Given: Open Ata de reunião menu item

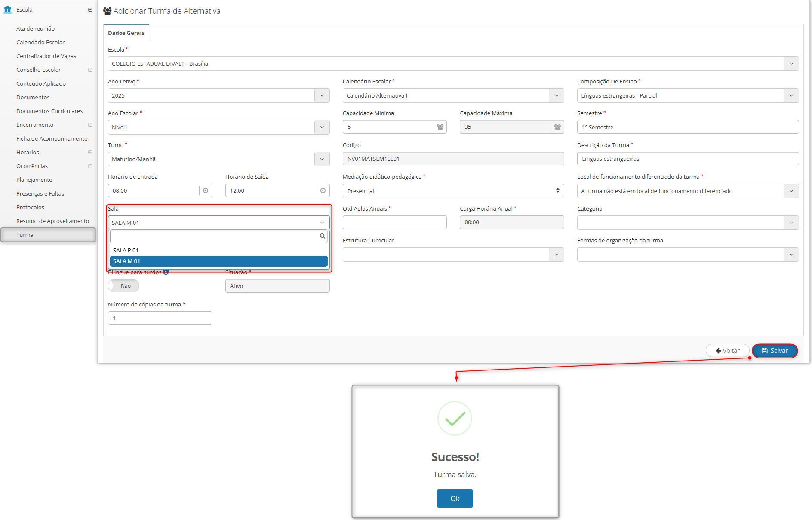Looking at the screenshot, I should tap(35, 29).
